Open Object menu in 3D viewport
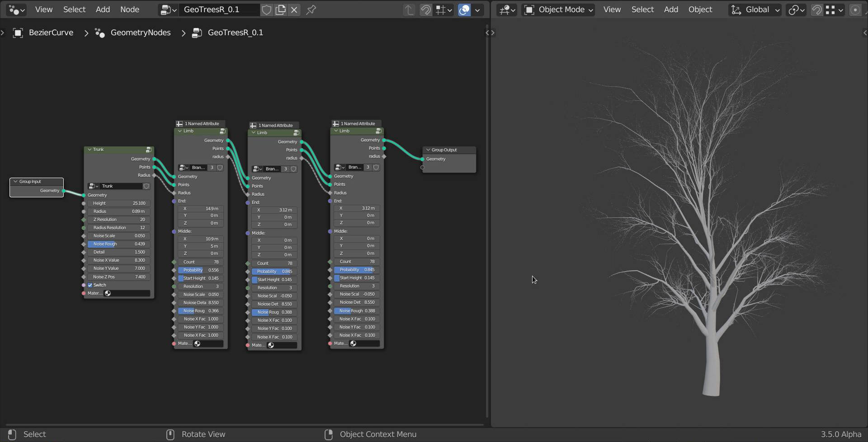Viewport: 868px width, 442px height. 700,9
